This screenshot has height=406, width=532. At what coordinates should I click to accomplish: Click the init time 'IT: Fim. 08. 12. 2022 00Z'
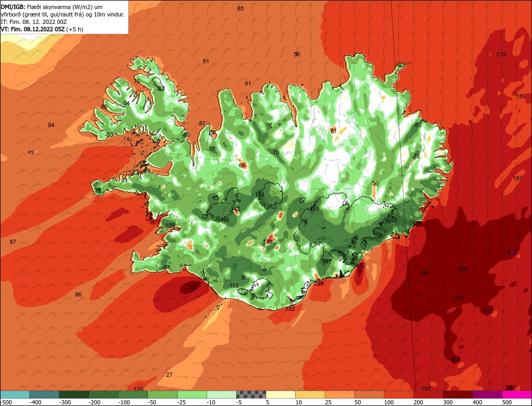tap(34, 22)
